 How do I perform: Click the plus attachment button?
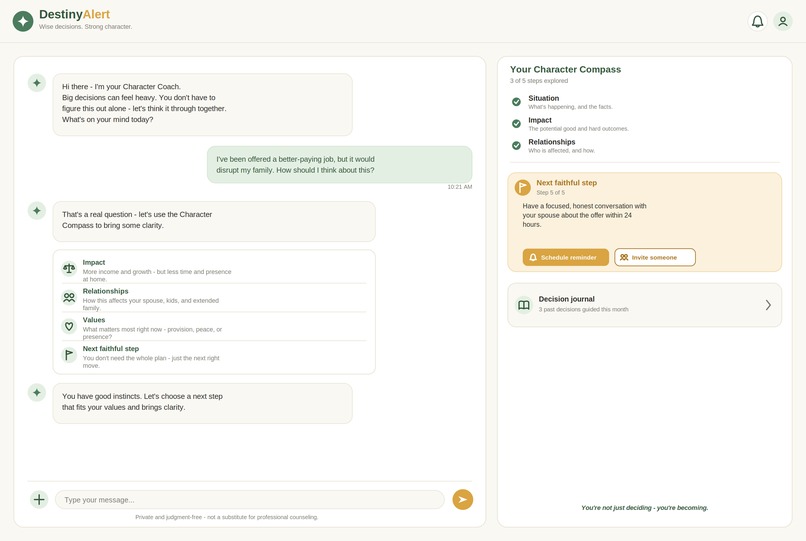click(x=39, y=499)
